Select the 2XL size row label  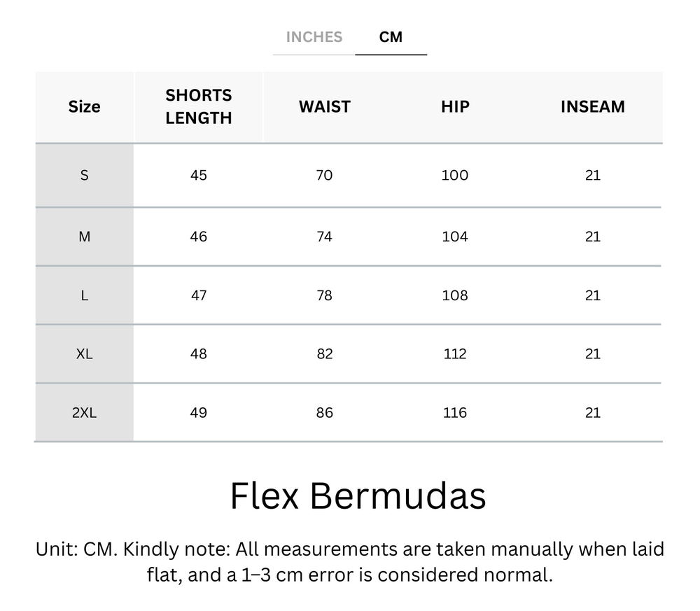point(84,412)
